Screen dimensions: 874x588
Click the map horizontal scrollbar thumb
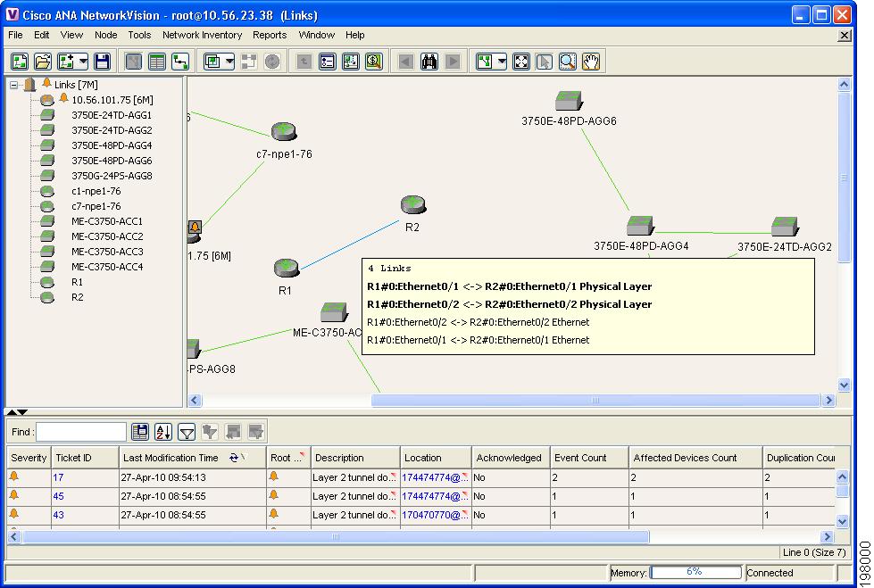(x=595, y=400)
